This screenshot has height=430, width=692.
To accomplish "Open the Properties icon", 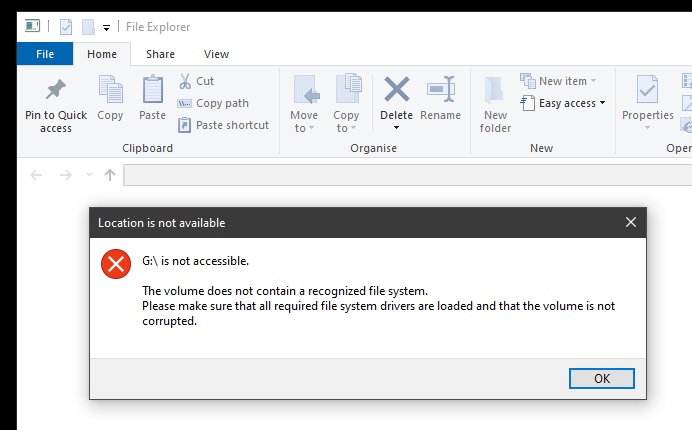I will point(647,92).
